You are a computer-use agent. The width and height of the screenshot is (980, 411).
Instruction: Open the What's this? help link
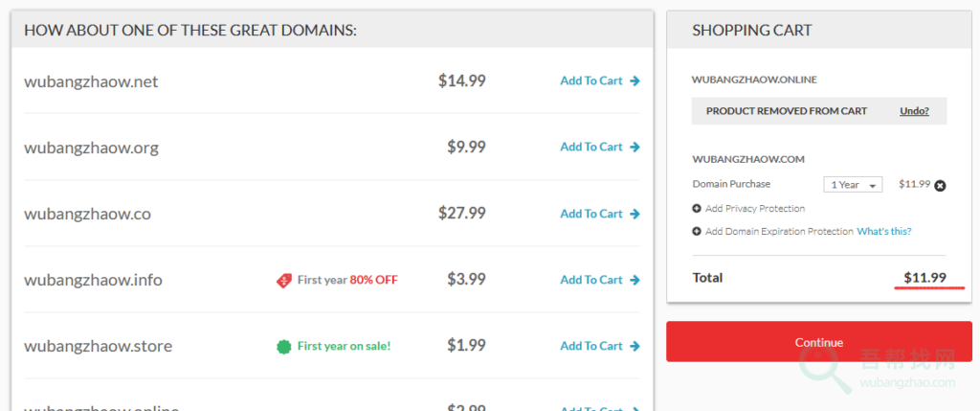883,232
